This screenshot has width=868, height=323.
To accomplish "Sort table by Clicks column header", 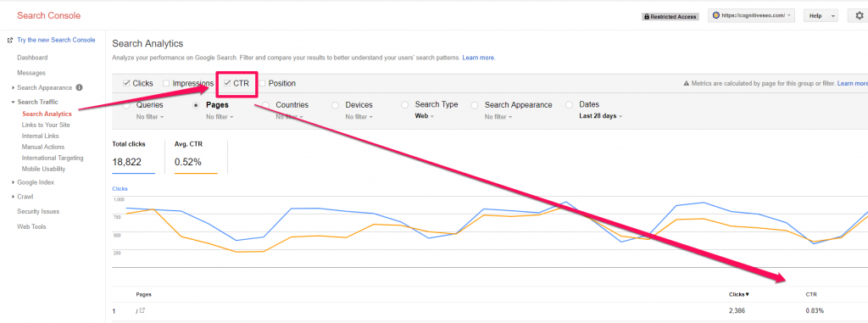I will (739, 295).
